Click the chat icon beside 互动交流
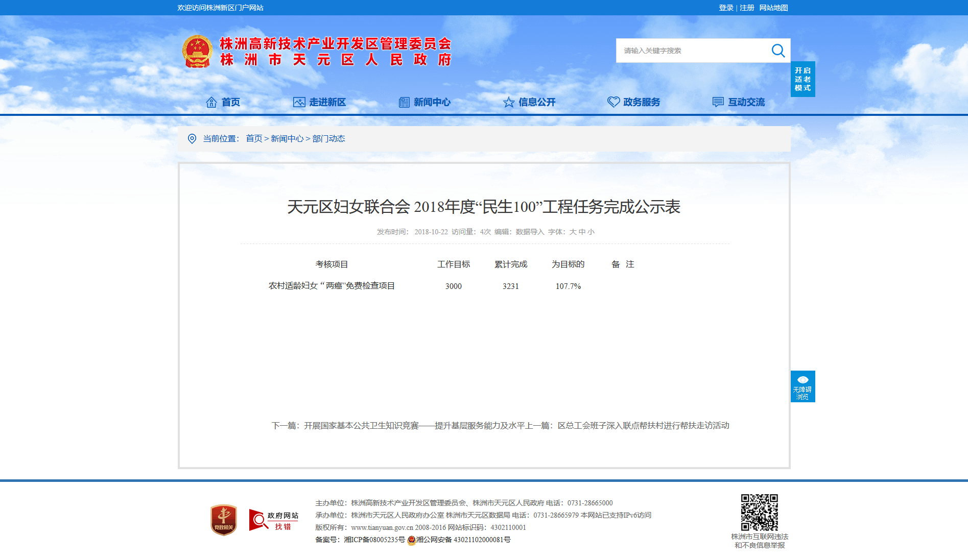968x560 pixels. tap(718, 102)
